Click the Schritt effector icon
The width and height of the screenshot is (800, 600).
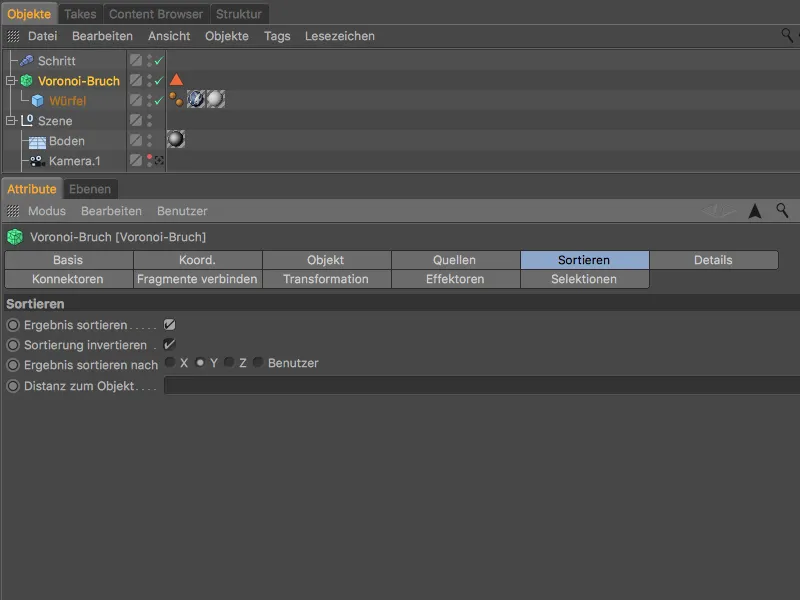pyautogui.click(x=27, y=61)
